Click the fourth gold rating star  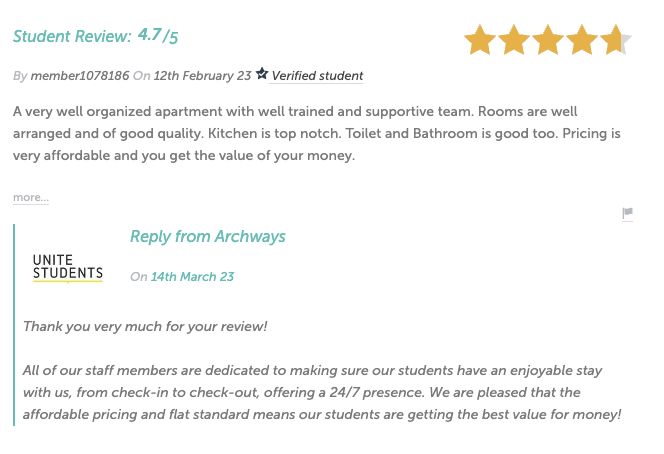pyautogui.click(x=581, y=40)
